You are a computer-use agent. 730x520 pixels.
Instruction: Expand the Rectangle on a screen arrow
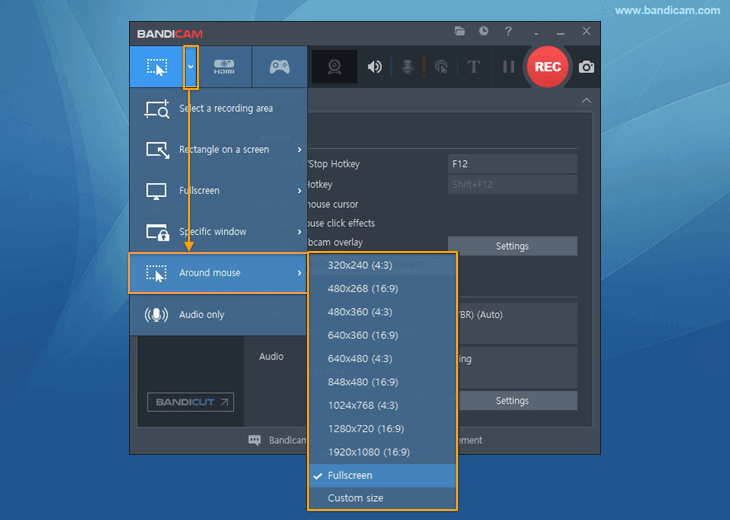click(299, 149)
